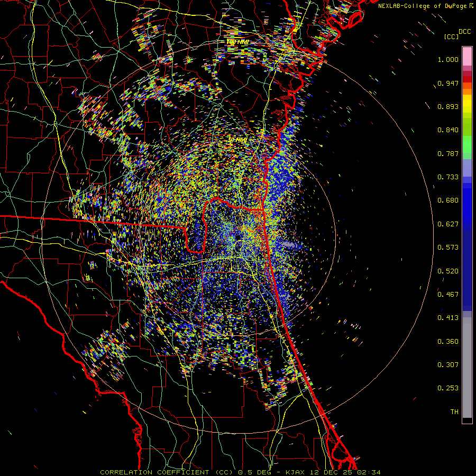Image resolution: width=476 pixels, height=476 pixels.
Task: Click the 0.627 scale value
Action: point(448,224)
